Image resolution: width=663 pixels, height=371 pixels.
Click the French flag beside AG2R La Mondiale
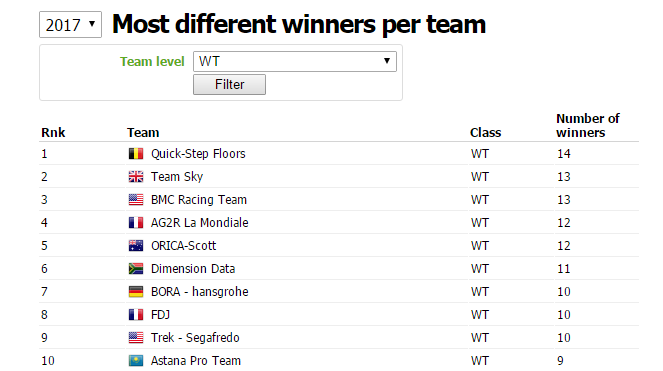click(136, 223)
